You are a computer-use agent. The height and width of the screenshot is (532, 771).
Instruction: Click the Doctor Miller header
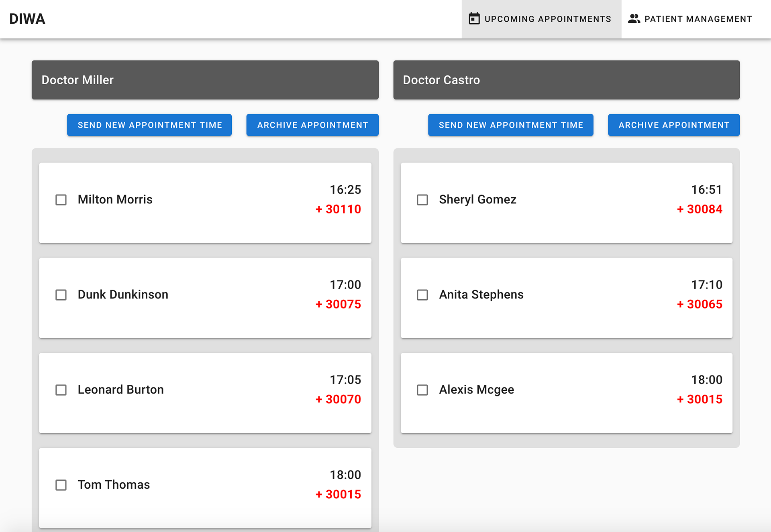click(x=205, y=80)
